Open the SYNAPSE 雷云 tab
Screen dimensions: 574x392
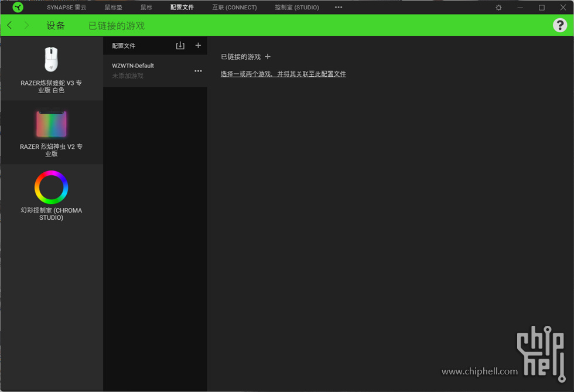point(67,8)
